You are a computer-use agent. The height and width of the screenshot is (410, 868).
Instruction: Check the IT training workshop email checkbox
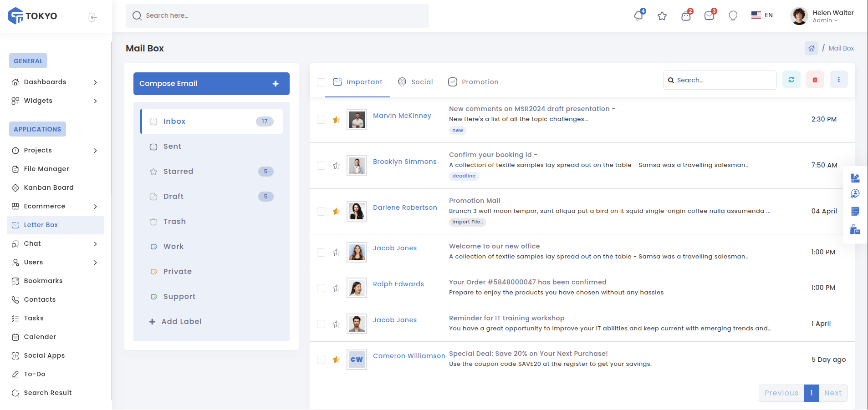point(321,324)
